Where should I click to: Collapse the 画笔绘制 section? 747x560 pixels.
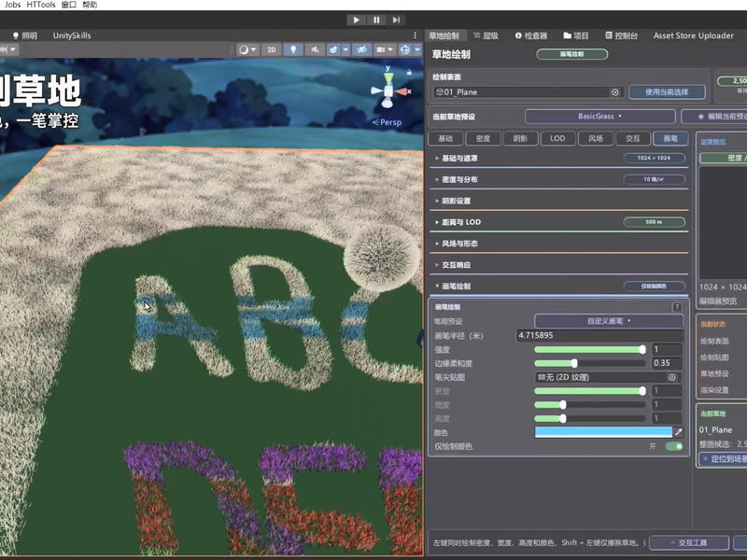(558, 287)
